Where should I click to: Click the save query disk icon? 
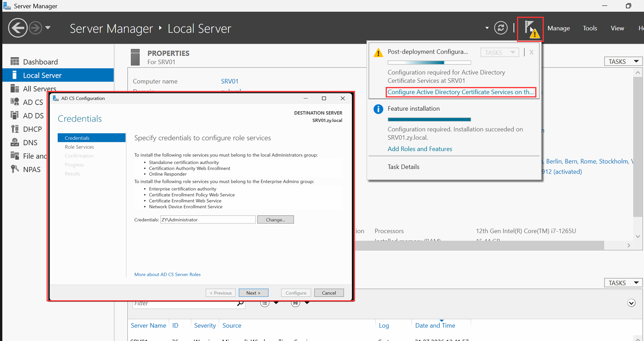click(296, 303)
